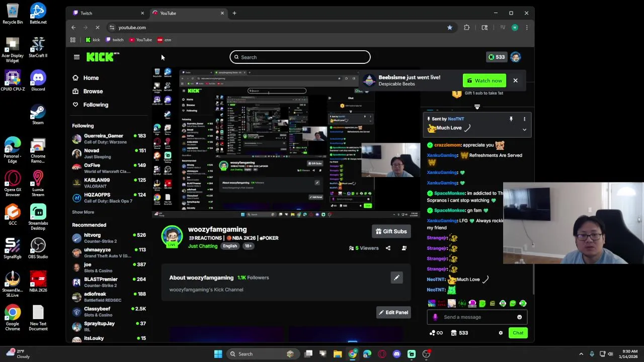Collapse the chat top panel arrow
Screen dimensions: 644x362
477,107
